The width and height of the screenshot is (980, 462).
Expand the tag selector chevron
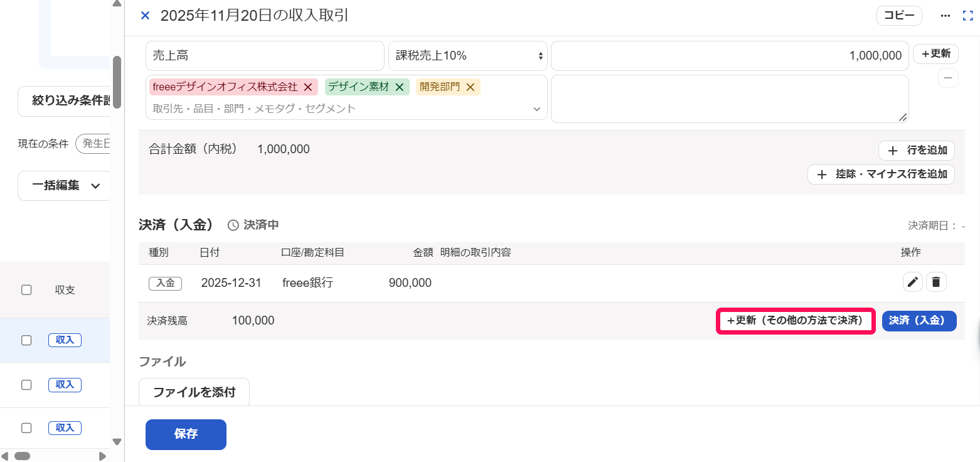(x=536, y=109)
